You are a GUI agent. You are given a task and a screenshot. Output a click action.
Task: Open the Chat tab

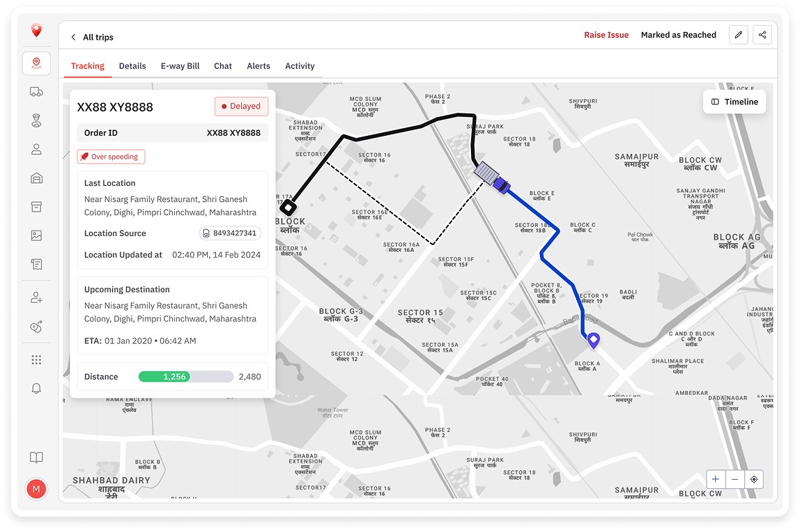click(223, 65)
